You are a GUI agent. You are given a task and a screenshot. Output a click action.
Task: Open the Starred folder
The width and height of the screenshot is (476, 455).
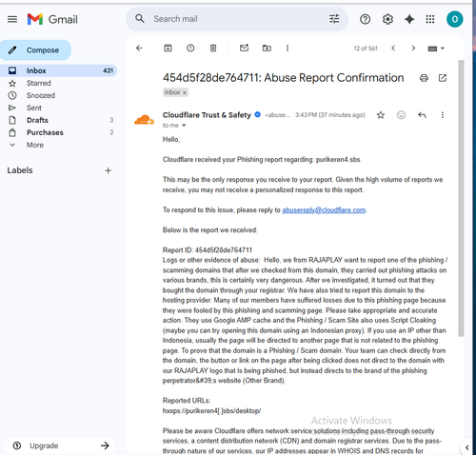point(39,83)
